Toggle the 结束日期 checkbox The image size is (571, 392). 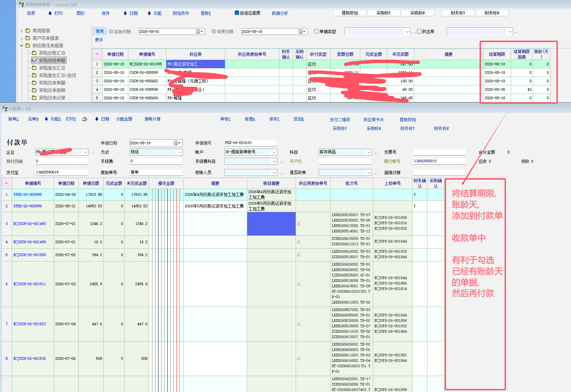click(214, 32)
